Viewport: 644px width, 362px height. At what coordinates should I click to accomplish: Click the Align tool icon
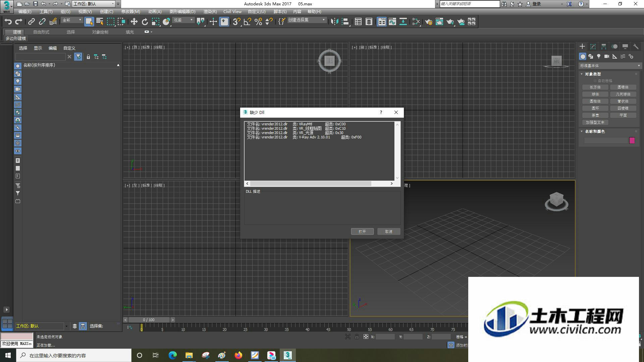(345, 22)
